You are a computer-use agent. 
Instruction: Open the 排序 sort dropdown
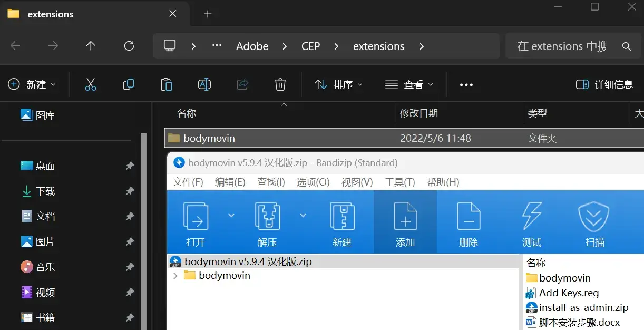click(338, 84)
